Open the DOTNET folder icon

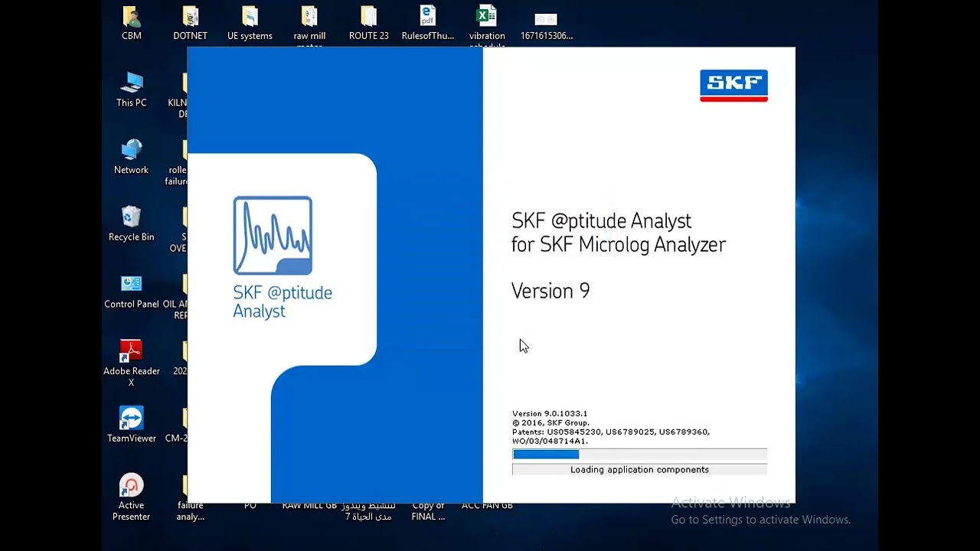(x=190, y=23)
